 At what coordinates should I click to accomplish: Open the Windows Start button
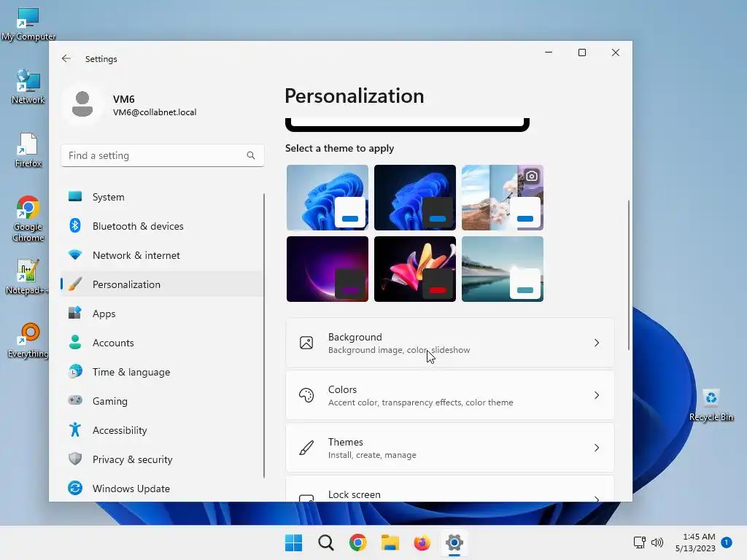pos(293,542)
